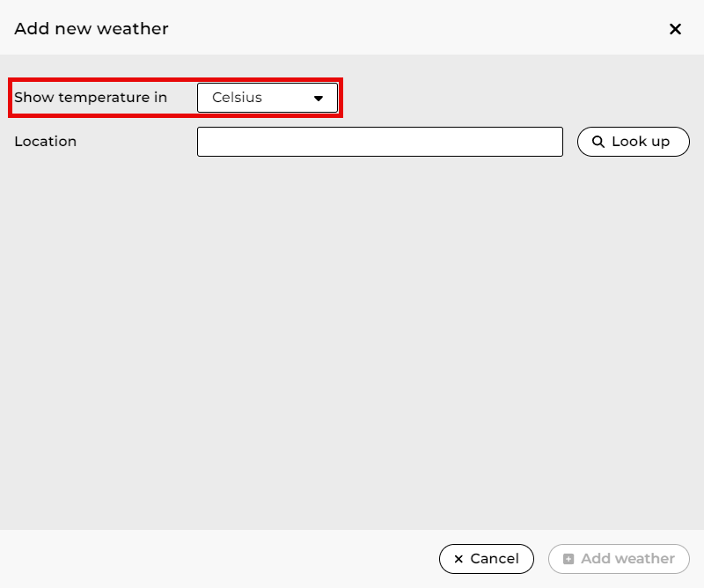Focus the Location input field
This screenshot has height=588, width=704.
click(x=379, y=142)
